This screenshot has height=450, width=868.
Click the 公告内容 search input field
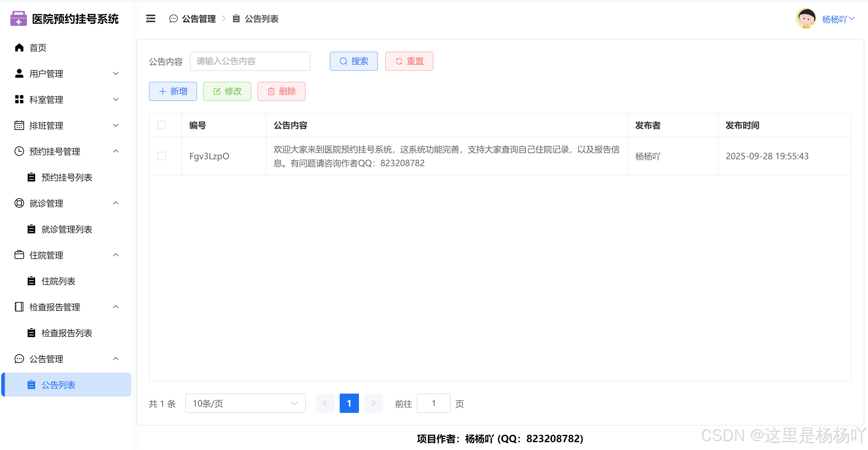[250, 61]
